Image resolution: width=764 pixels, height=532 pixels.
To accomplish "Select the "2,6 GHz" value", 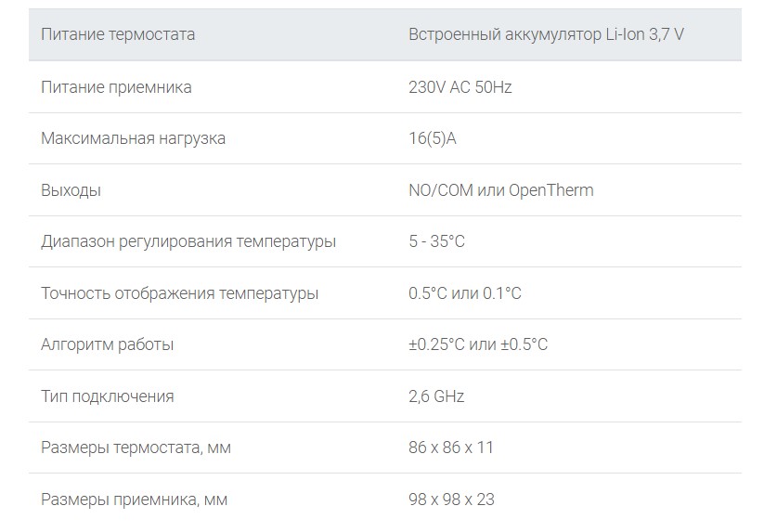I will 436,396.
